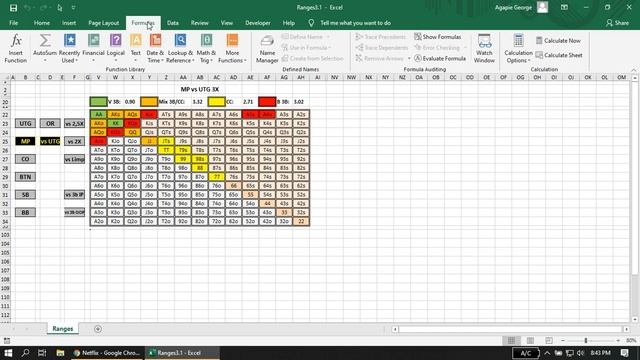Click the zoom slider handle
This screenshot has height=360, width=640.
(586, 340)
